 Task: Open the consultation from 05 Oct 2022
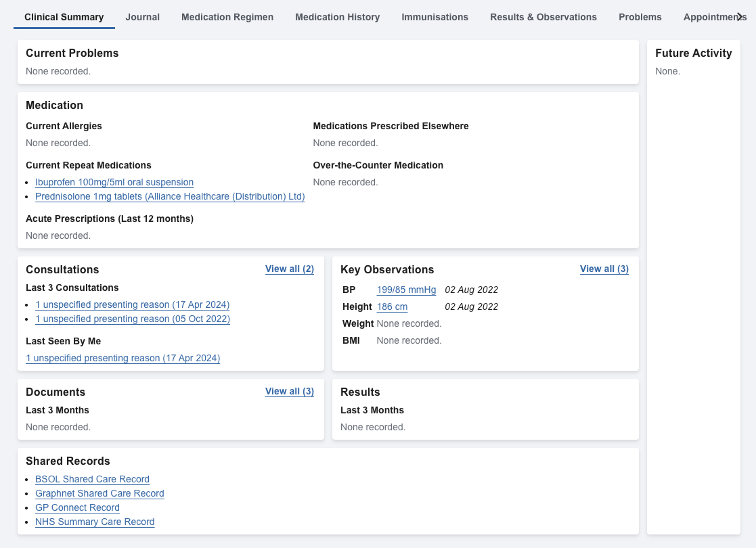pos(132,319)
